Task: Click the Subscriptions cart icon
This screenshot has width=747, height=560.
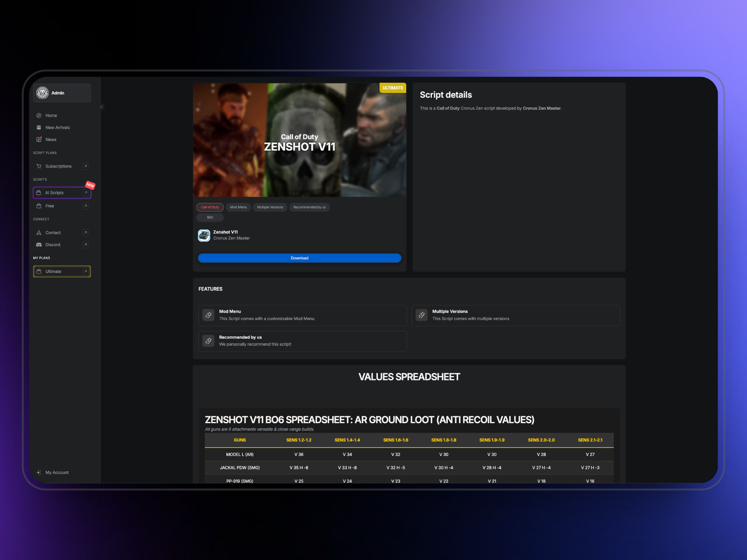Action: pyautogui.click(x=39, y=166)
